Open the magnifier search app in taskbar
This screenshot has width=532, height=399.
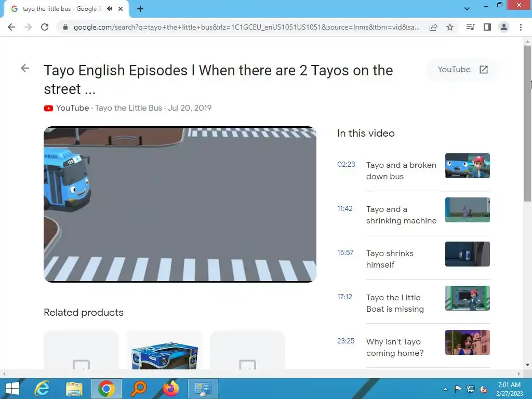coord(138,389)
